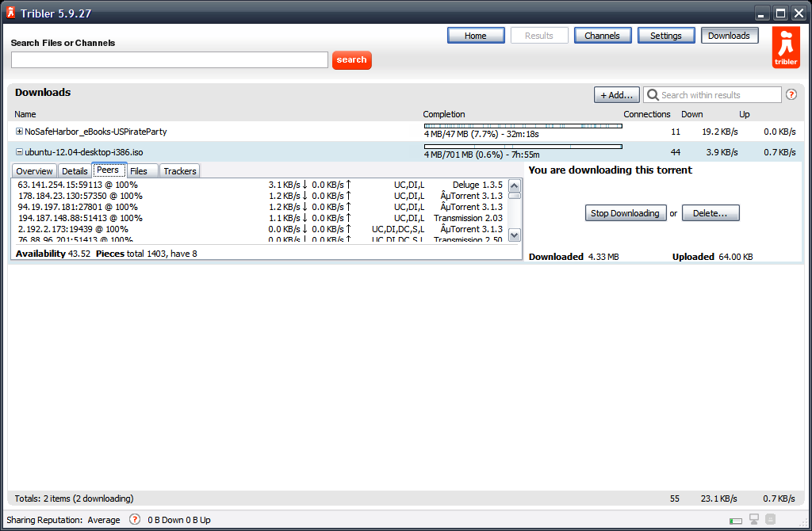Click '4 MB/701 MB (0.6%) - 7h:55m' text
This screenshot has width=812, height=531.
(481, 155)
